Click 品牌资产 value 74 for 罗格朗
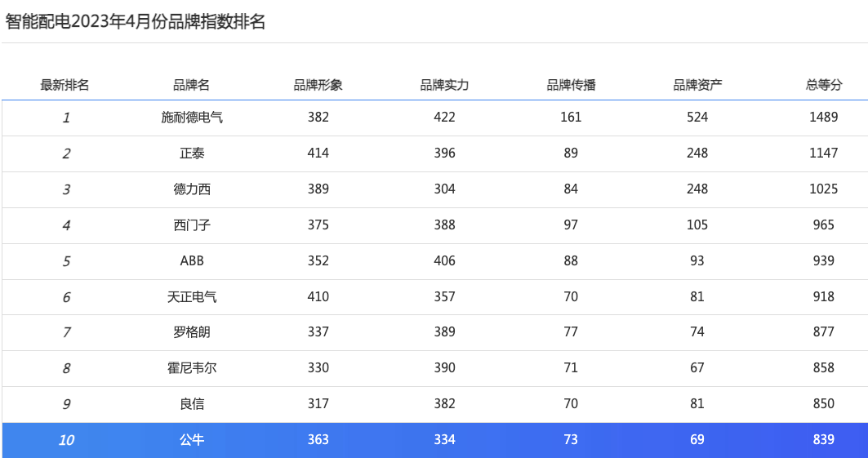 697,332
